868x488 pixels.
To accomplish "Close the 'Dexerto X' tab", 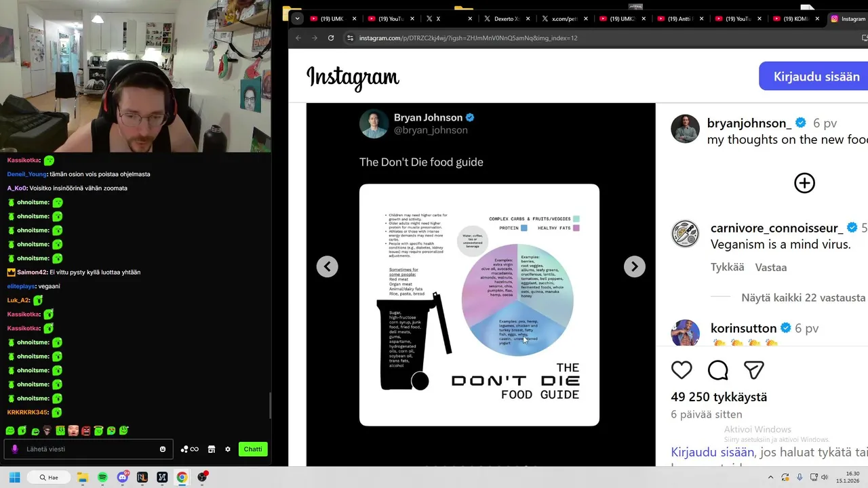I will [x=527, y=19].
